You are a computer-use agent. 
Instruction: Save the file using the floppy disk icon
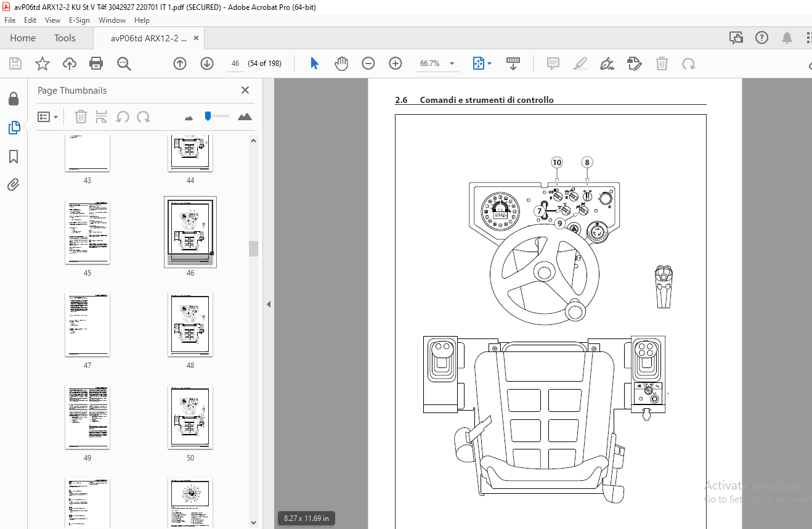pyautogui.click(x=15, y=64)
